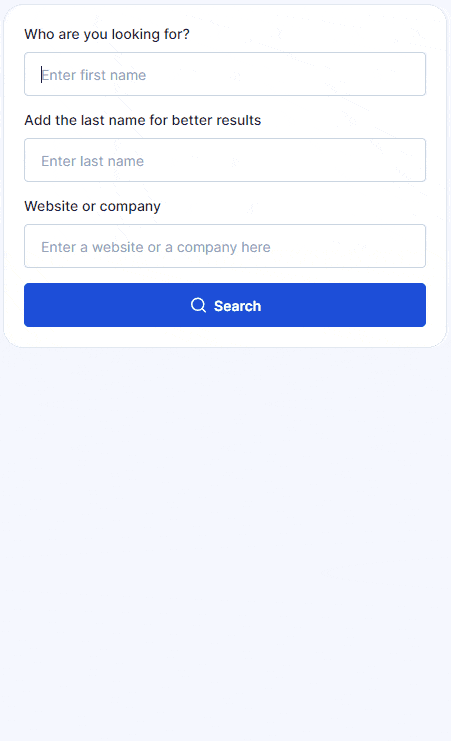This screenshot has height=741, width=451.
Task: Focus the first name input field
Action: tap(225, 74)
